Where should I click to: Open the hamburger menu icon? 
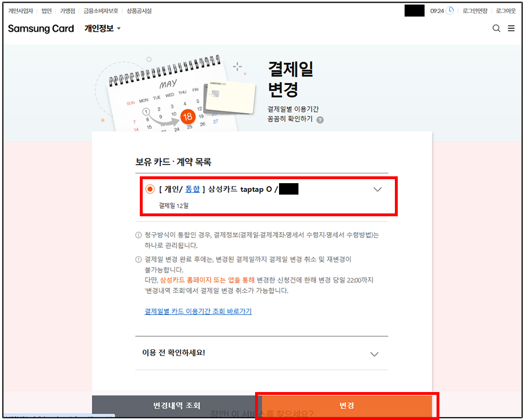[x=511, y=29]
